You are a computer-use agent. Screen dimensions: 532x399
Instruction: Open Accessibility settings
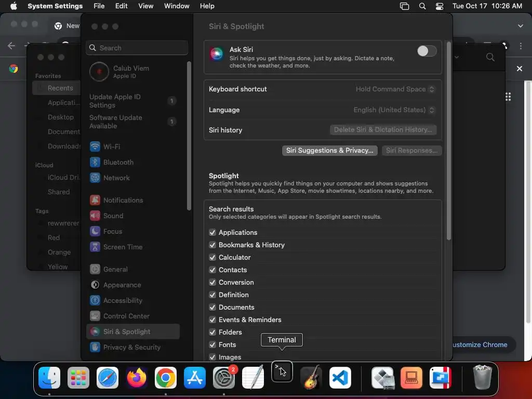coord(133,301)
